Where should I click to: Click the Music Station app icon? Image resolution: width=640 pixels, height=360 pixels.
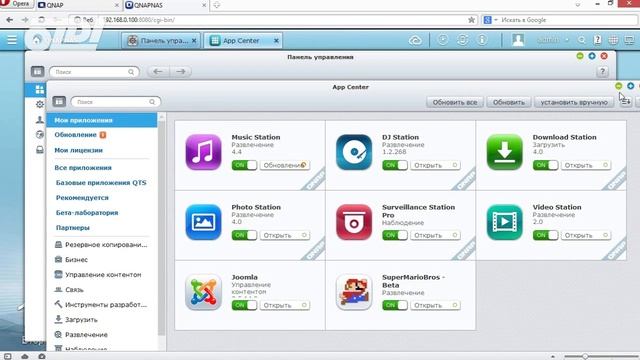[x=203, y=152]
